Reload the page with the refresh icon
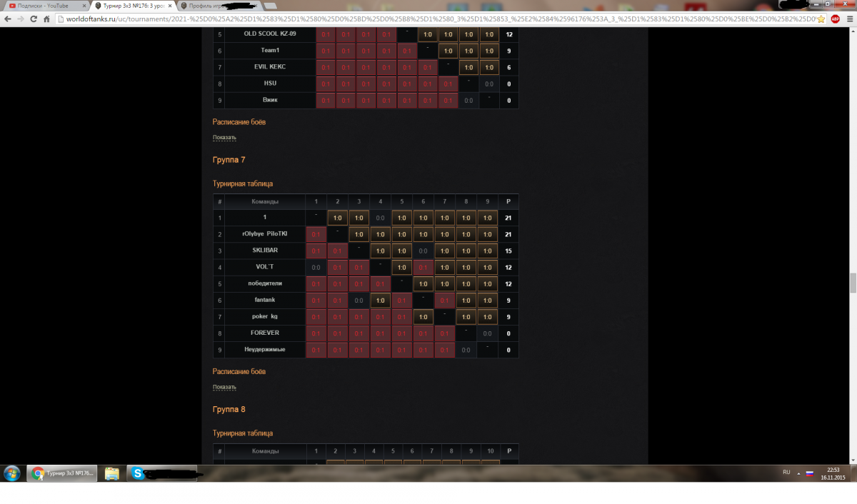The width and height of the screenshot is (857, 504). pyautogui.click(x=33, y=19)
